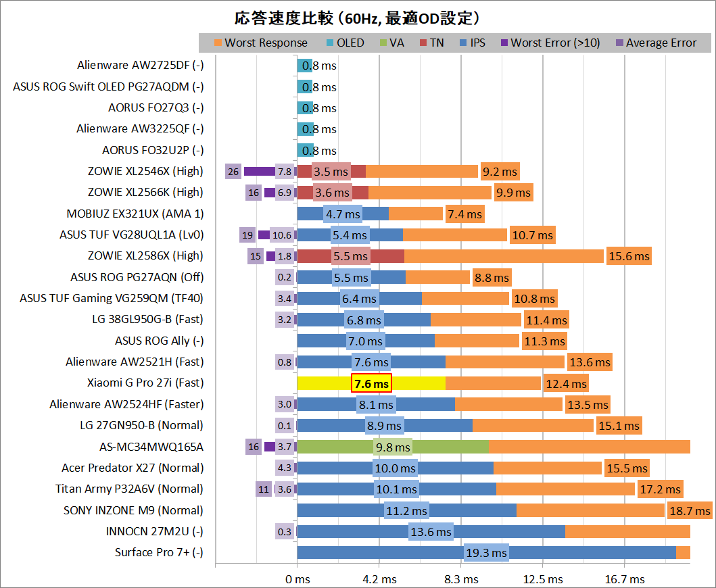
Task: Click the MOBIUZ EX321UX (AMA 1) label
Action: click(135, 214)
